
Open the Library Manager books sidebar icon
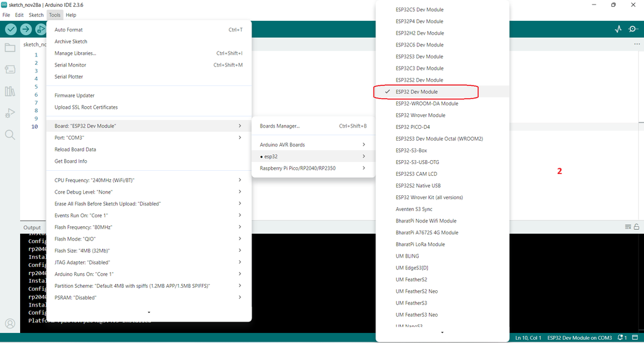point(10,91)
